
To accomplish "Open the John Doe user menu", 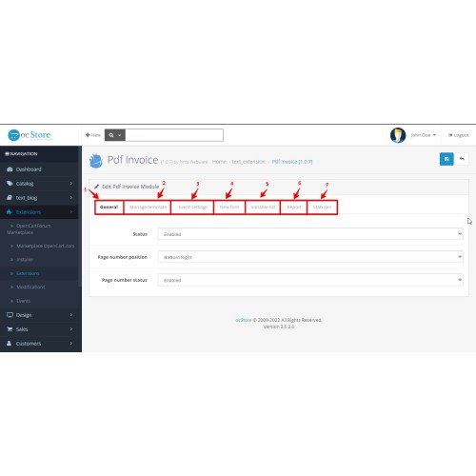I will [x=424, y=135].
